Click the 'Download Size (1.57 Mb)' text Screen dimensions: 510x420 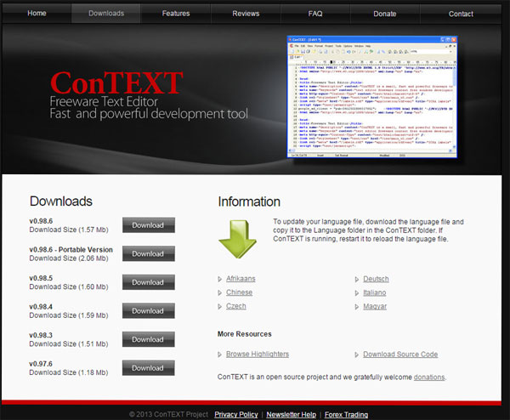(69, 230)
